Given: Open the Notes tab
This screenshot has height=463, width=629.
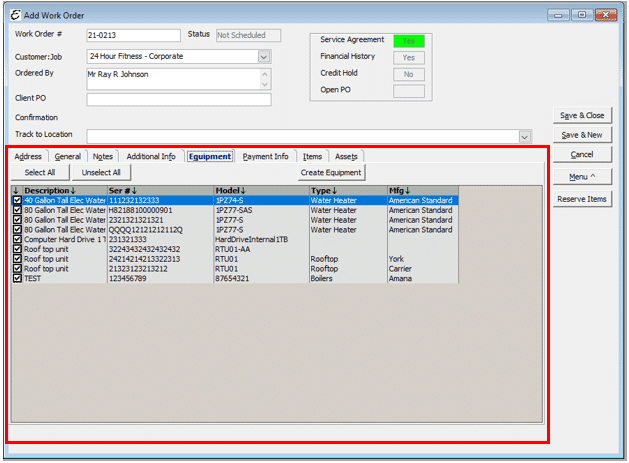Looking at the screenshot, I should click(x=103, y=156).
